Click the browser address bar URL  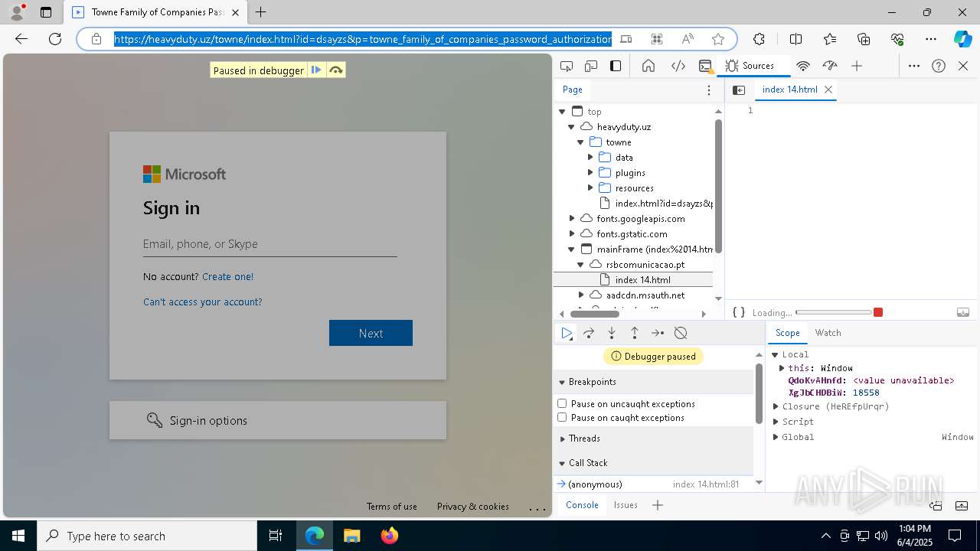pos(363,39)
